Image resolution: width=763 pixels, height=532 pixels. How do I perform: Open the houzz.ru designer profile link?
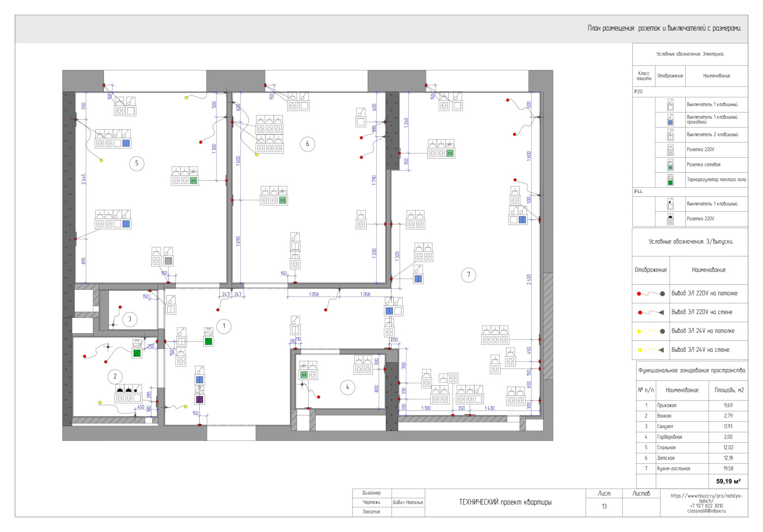tap(706, 498)
